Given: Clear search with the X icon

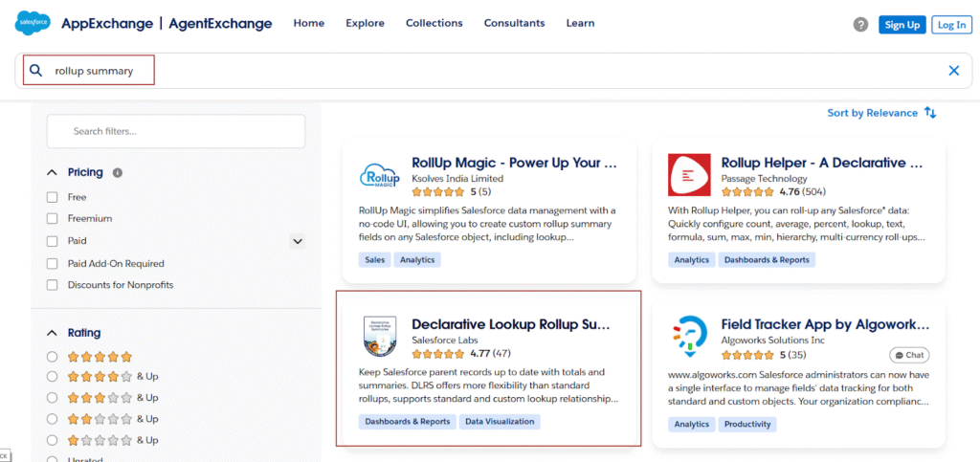Looking at the screenshot, I should pyautogui.click(x=954, y=71).
